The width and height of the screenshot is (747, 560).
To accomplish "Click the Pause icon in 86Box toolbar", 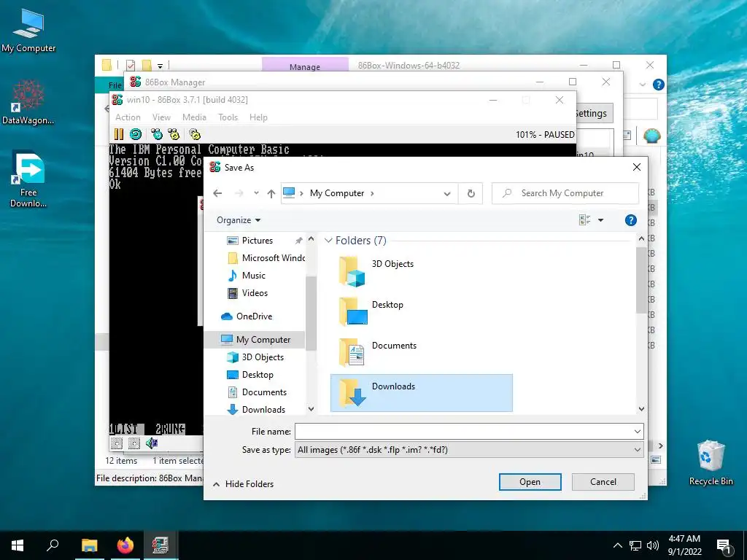I will pos(119,134).
